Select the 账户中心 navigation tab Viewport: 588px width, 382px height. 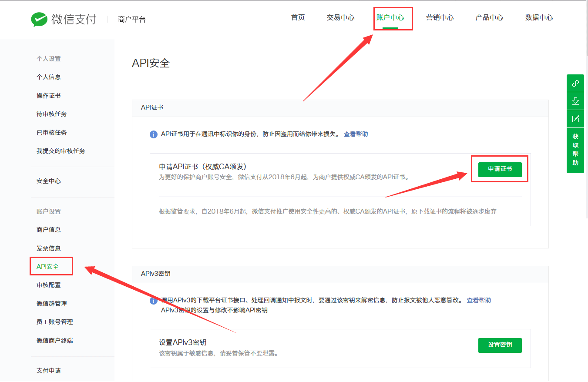point(390,17)
